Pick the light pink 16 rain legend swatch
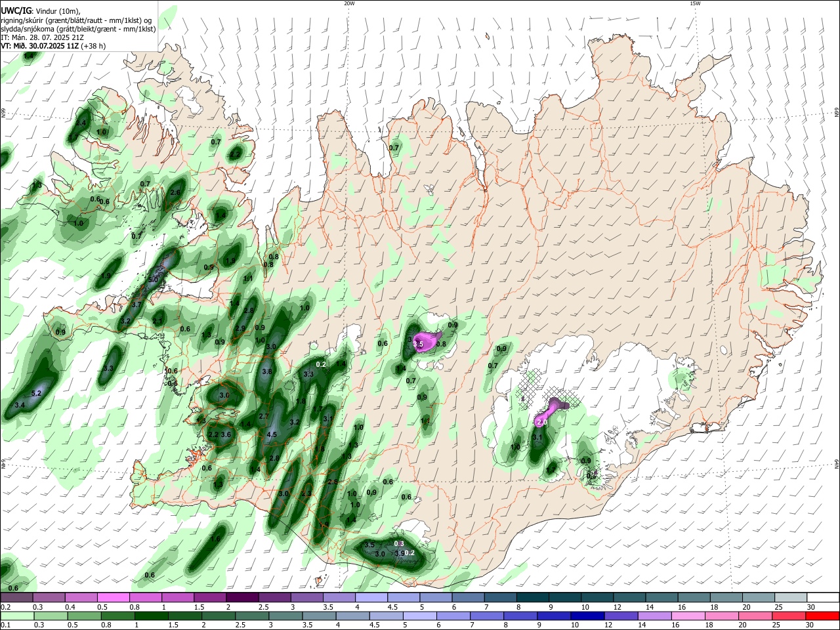Image resolution: width=840 pixels, height=630 pixels. pos(689,616)
